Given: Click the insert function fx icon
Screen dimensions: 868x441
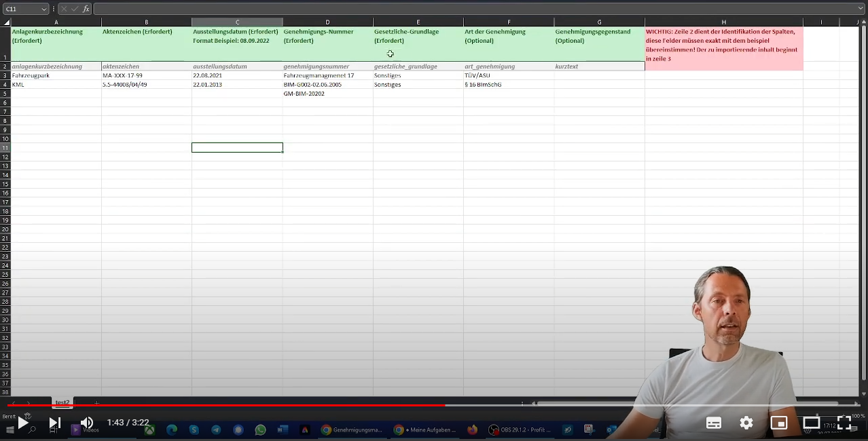Looking at the screenshot, I should coord(86,9).
